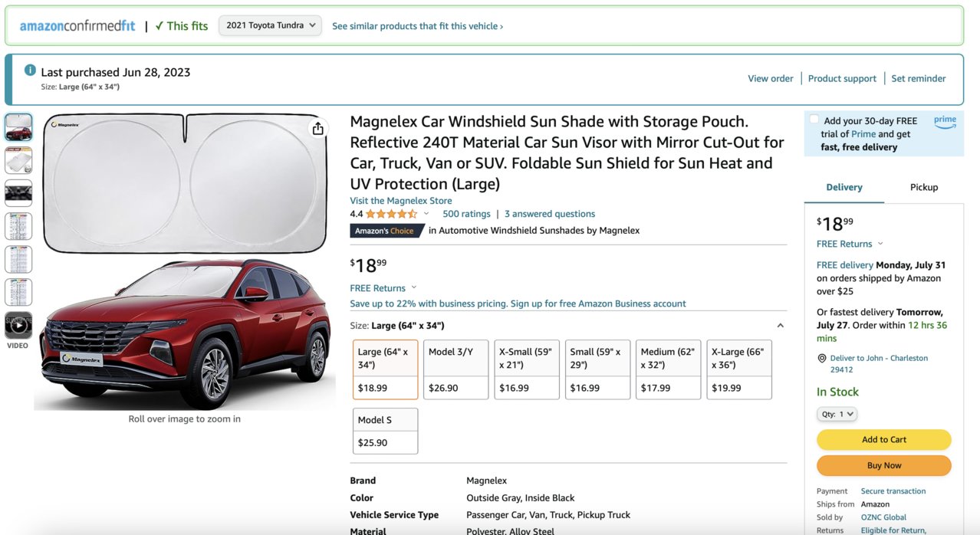Click the amazonconfirmedfit logo

pyautogui.click(x=77, y=26)
